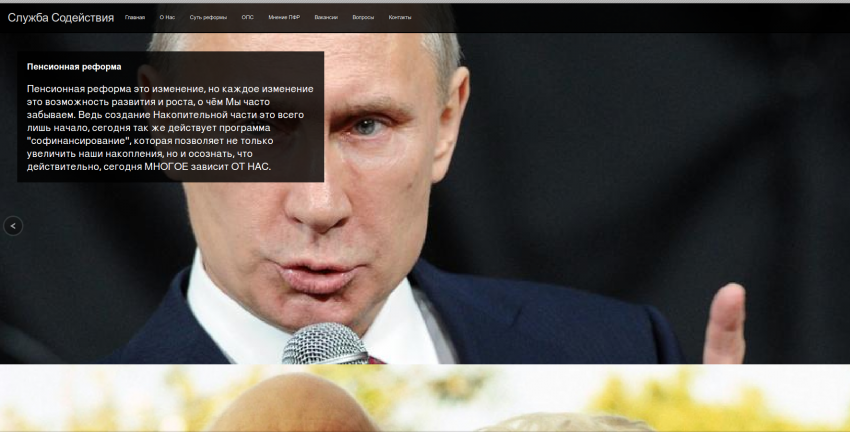The height and width of the screenshot is (432, 850).
Task: Open the Мнение ПФР page
Action: click(x=284, y=18)
